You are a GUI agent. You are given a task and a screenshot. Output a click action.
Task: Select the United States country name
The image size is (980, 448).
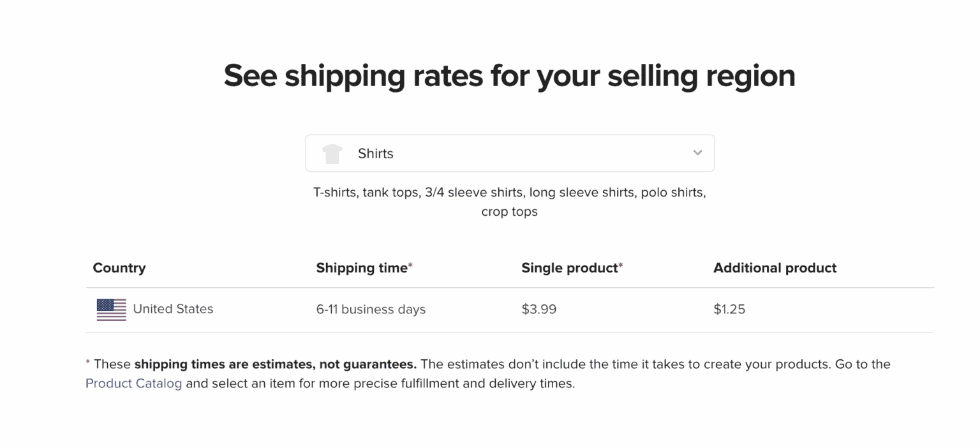click(x=173, y=309)
